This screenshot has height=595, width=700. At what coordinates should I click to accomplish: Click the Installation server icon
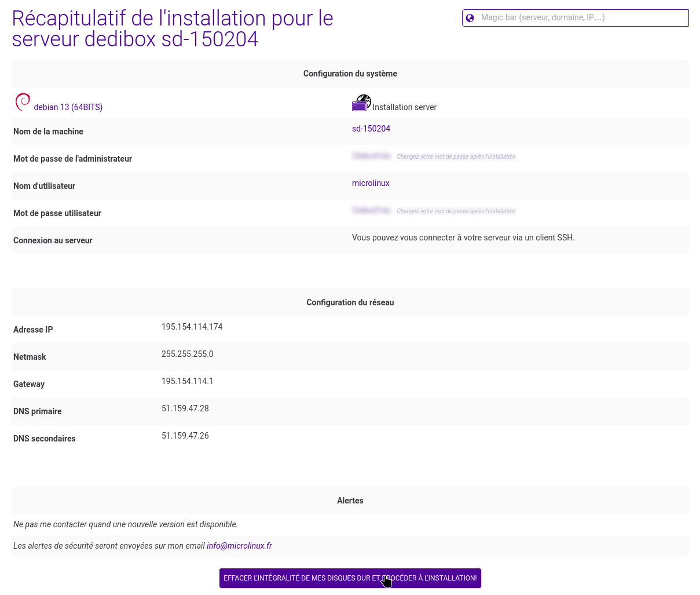tap(361, 103)
